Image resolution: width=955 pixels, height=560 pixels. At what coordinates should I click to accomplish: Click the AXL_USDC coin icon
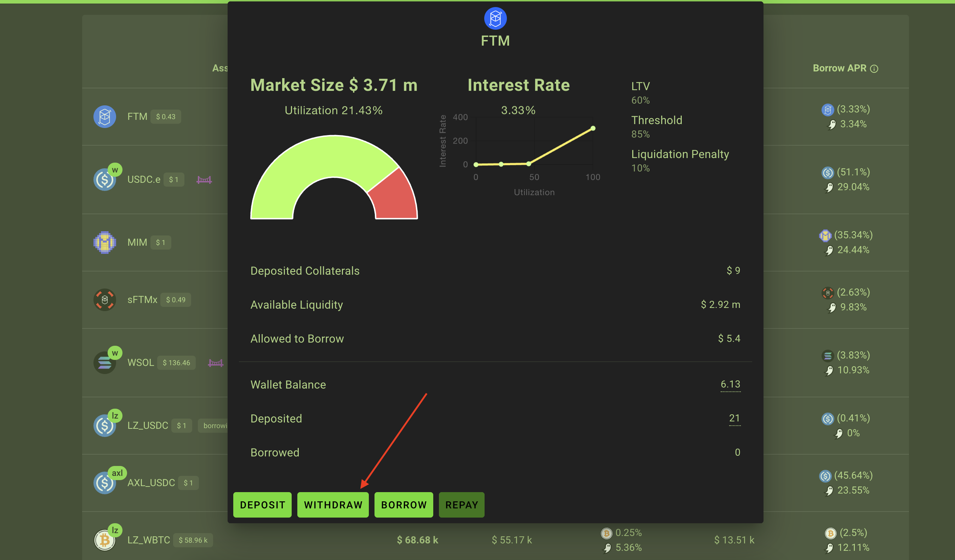[104, 483]
